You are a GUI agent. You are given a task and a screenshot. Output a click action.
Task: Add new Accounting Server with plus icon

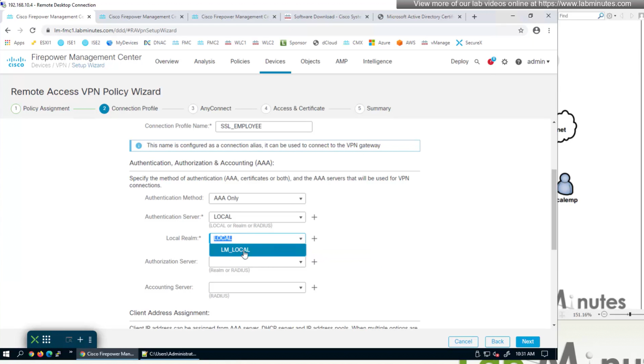314,288
